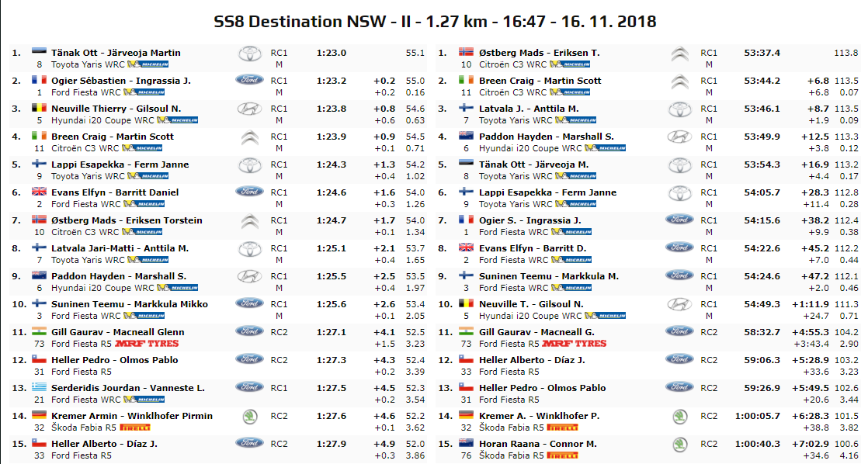Click Estonian flag beside Tänak Ott - Järveoja Martin

point(39,52)
